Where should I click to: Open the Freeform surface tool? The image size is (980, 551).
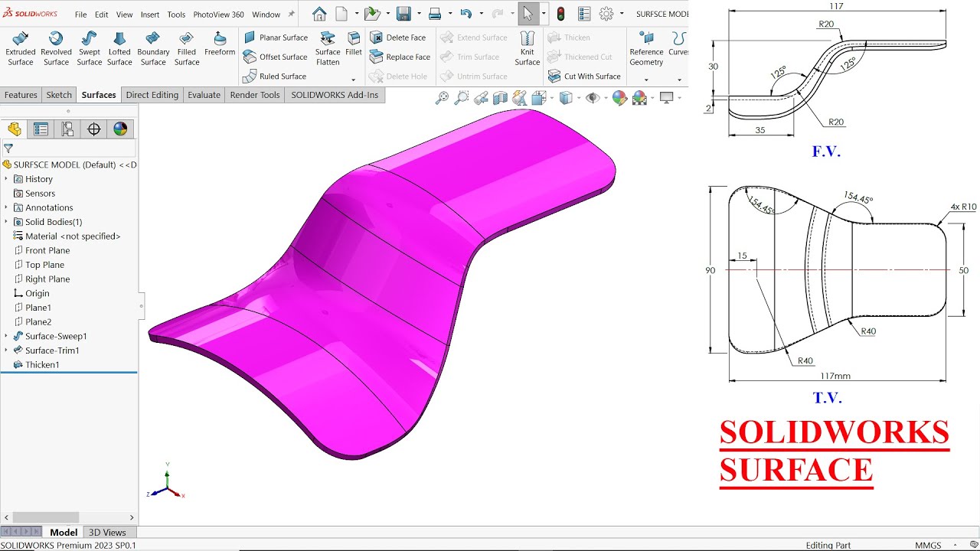(220, 44)
